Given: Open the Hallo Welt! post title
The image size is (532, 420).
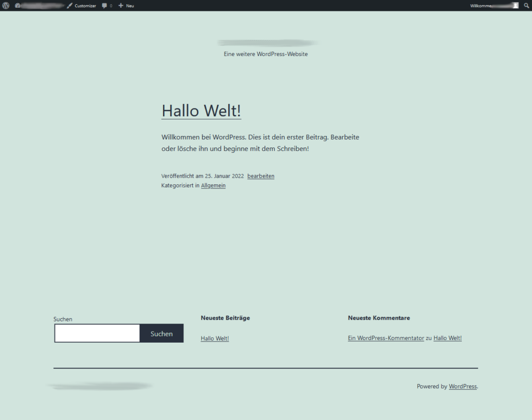Looking at the screenshot, I should click(201, 111).
